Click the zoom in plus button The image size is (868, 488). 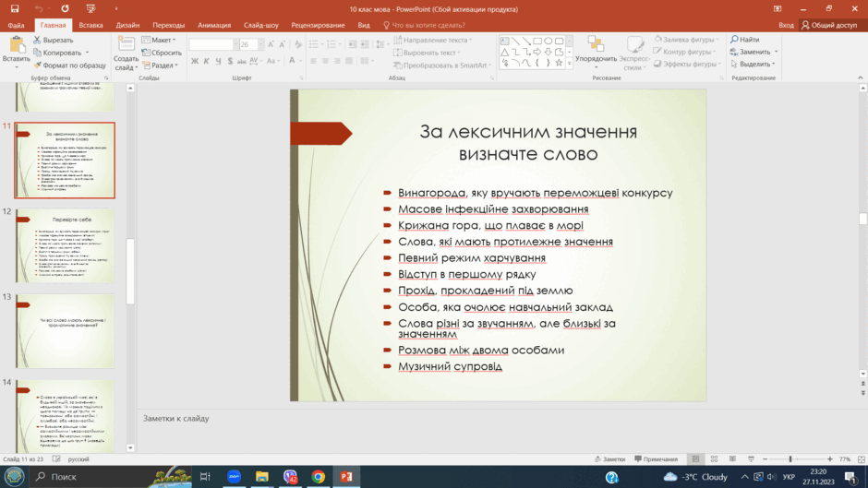coord(829,459)
